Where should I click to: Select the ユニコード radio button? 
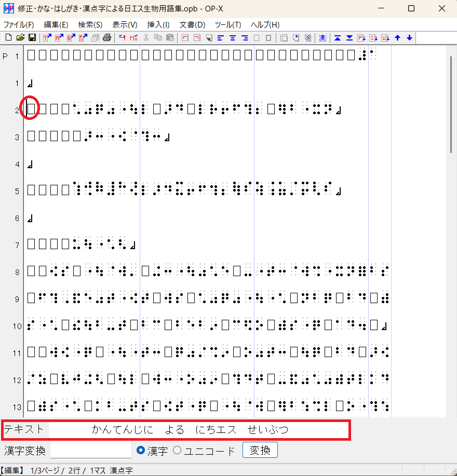point(177,451)
